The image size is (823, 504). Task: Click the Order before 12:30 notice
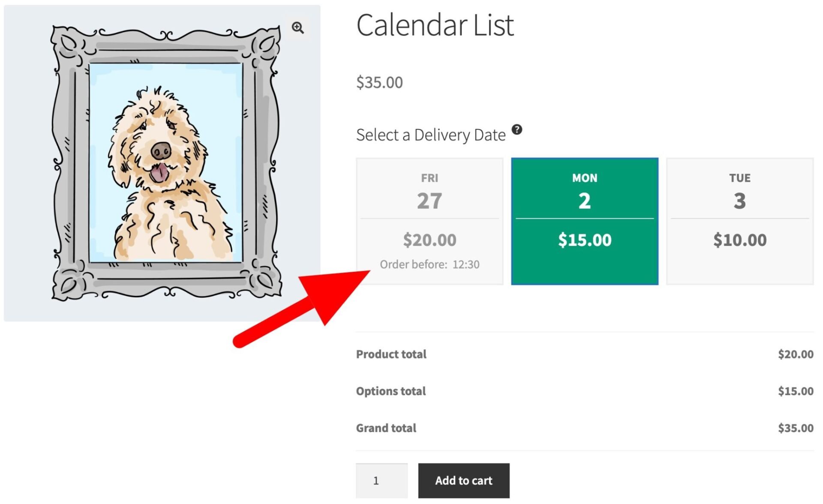point(430,264)
